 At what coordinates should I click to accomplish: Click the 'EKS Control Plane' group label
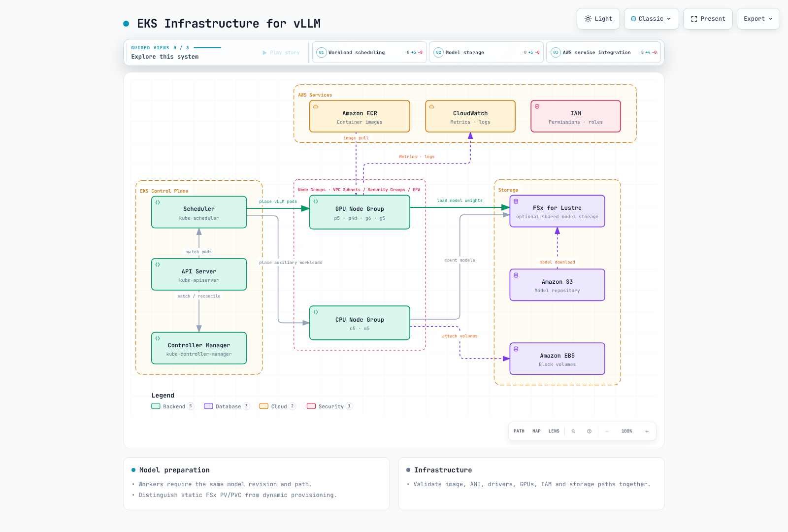click(x=164, y=191)
